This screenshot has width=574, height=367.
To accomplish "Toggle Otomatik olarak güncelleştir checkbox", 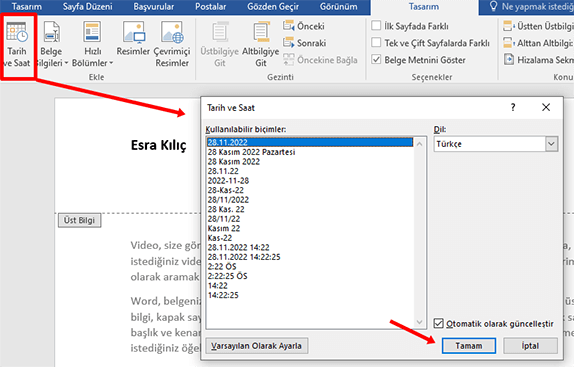I will 439,323.
